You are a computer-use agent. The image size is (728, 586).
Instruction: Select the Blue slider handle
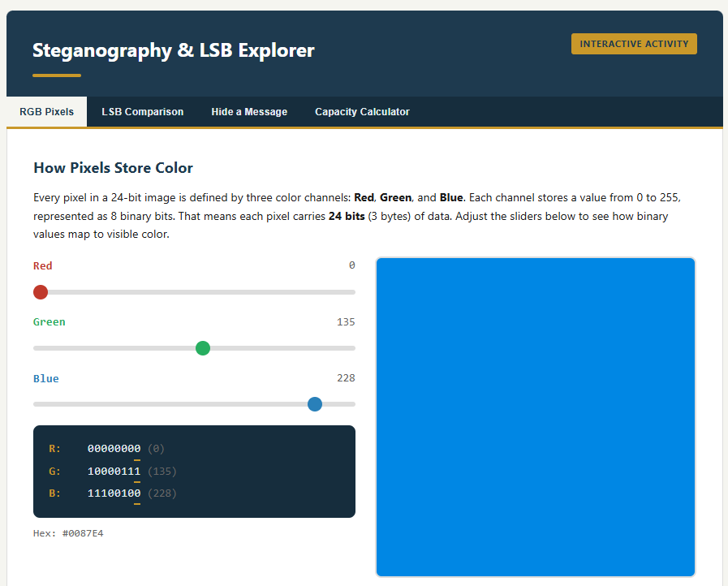(x=315, y=403)
